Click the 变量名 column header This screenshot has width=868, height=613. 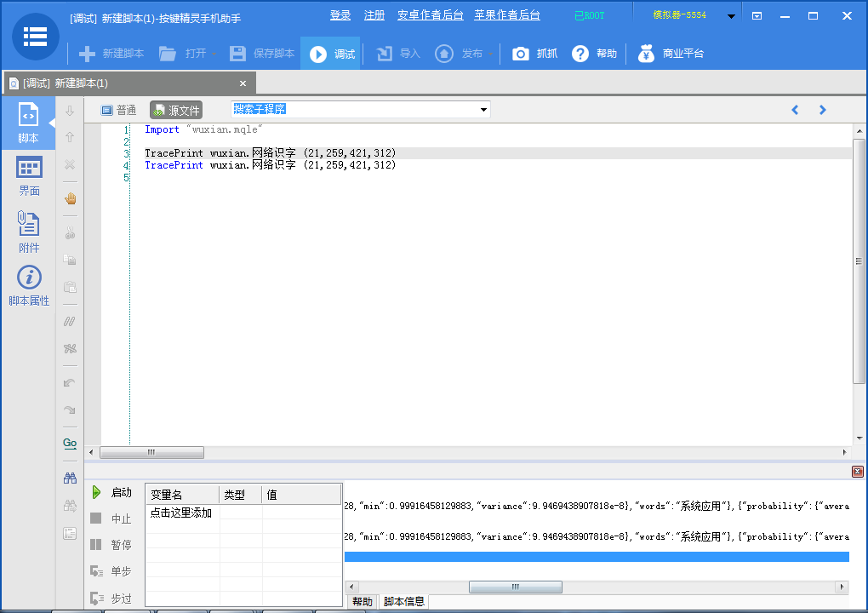tap(182, 495)
